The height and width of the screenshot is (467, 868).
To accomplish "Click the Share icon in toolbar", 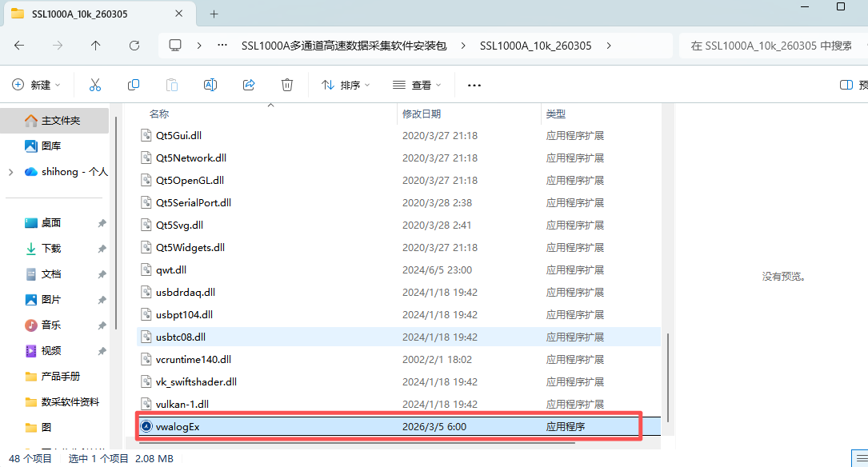I will (x=249, y=85).
